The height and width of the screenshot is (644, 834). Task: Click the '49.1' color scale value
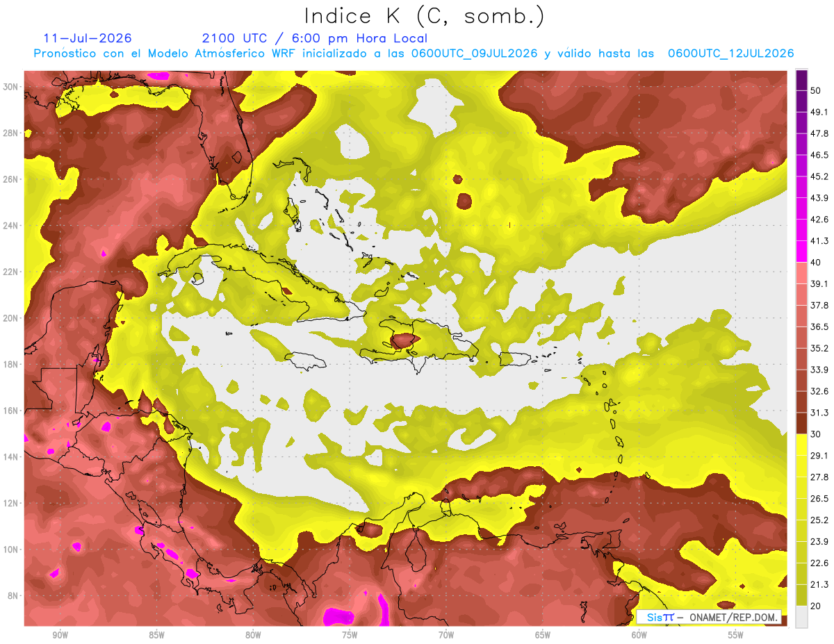point(819,112)
